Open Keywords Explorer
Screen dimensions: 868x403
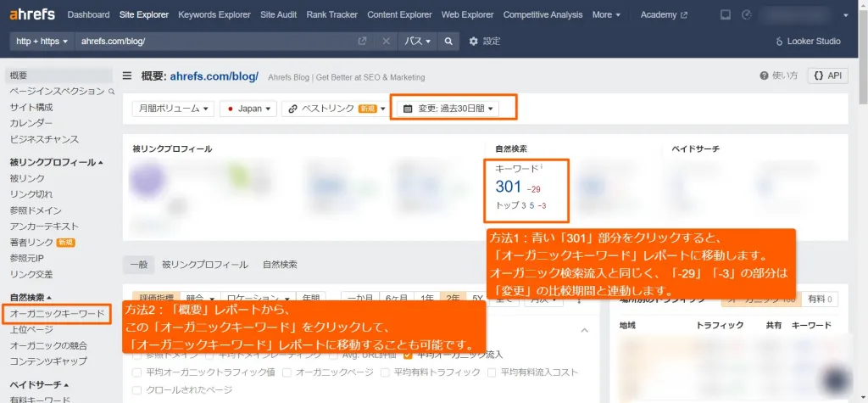(x=214, y=15)
